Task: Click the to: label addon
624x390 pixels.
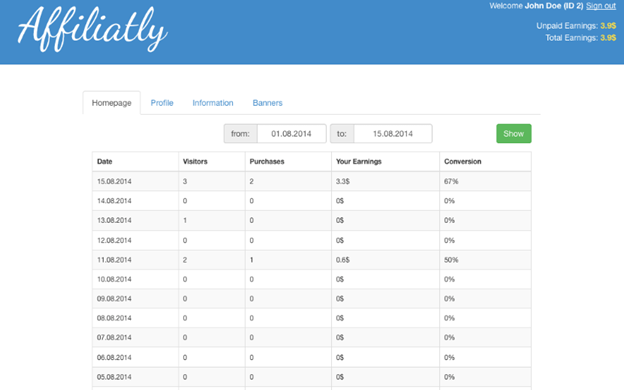Action: coord(342,134)
